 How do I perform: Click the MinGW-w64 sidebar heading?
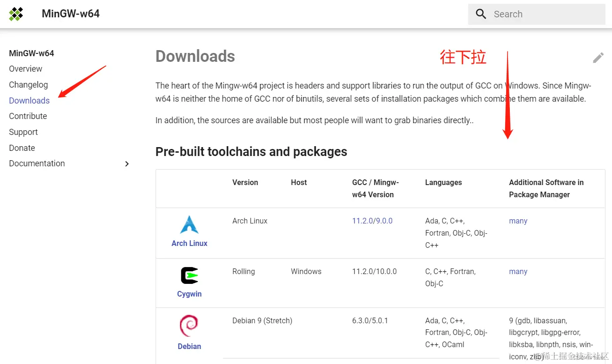pyautogui.click(x=31, y=53)
